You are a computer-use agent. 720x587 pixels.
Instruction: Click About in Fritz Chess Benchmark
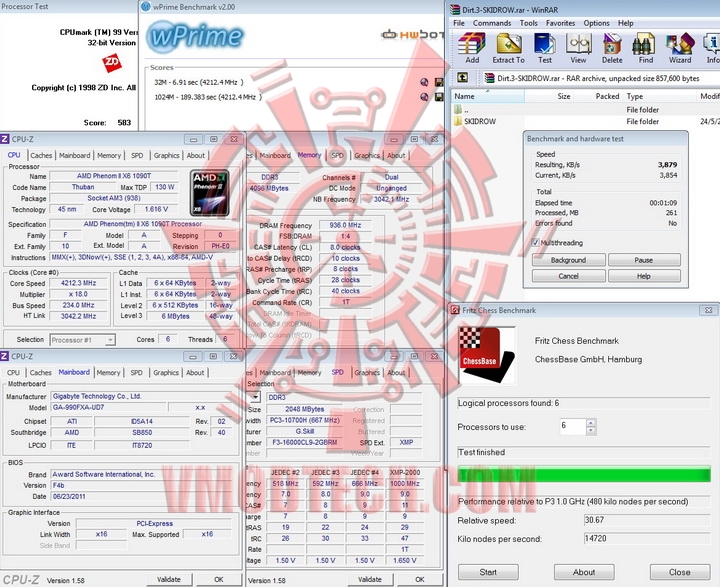[x=584, y=572]
